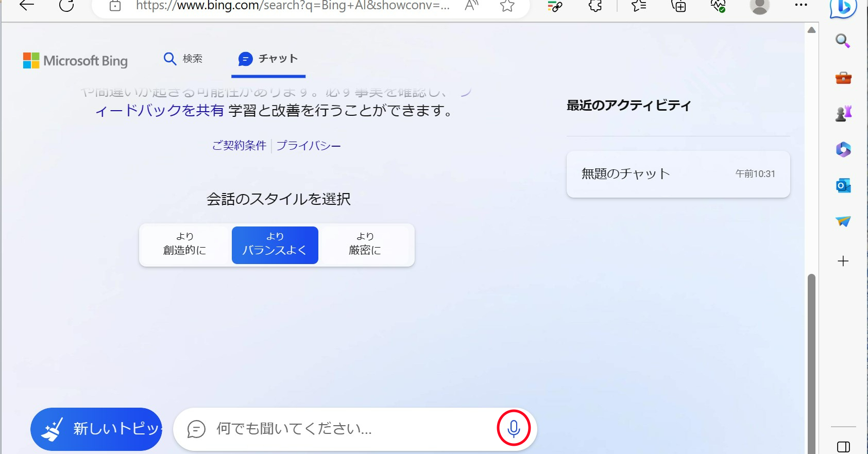Image resolution: width=868 pixels, height=454 pixels.
Task: Open sidebar Microsoft 365 icon
Action: pos(843,149)
